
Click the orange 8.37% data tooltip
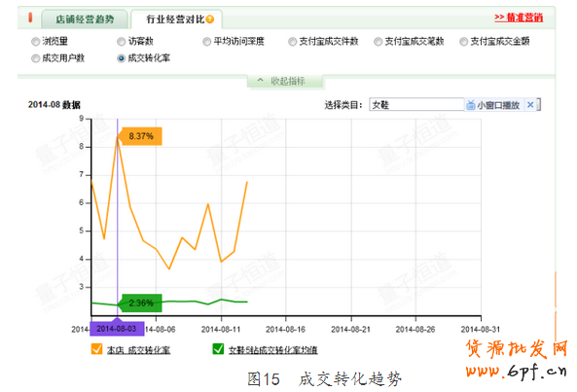pyautogui.click(x=141, y=136)
